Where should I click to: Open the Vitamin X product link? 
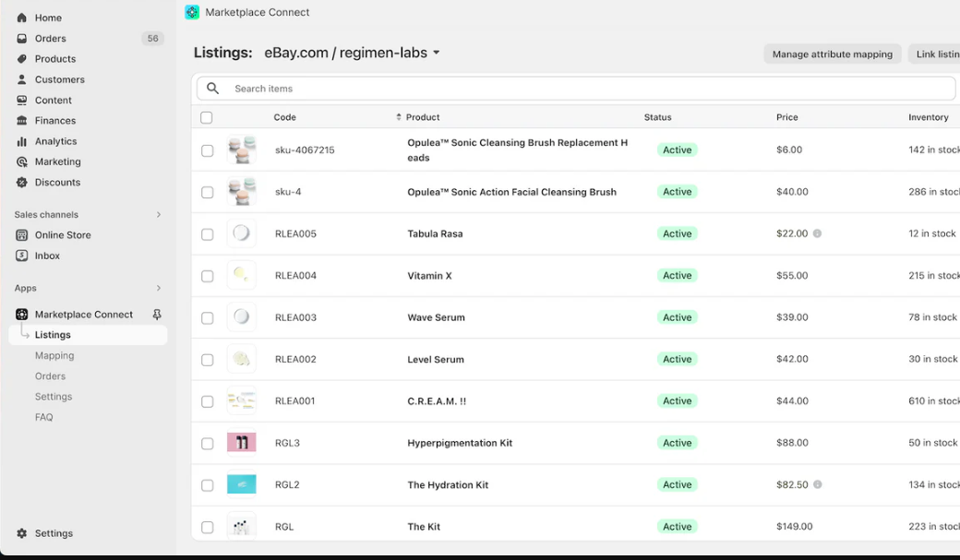[x=429, y=276]
